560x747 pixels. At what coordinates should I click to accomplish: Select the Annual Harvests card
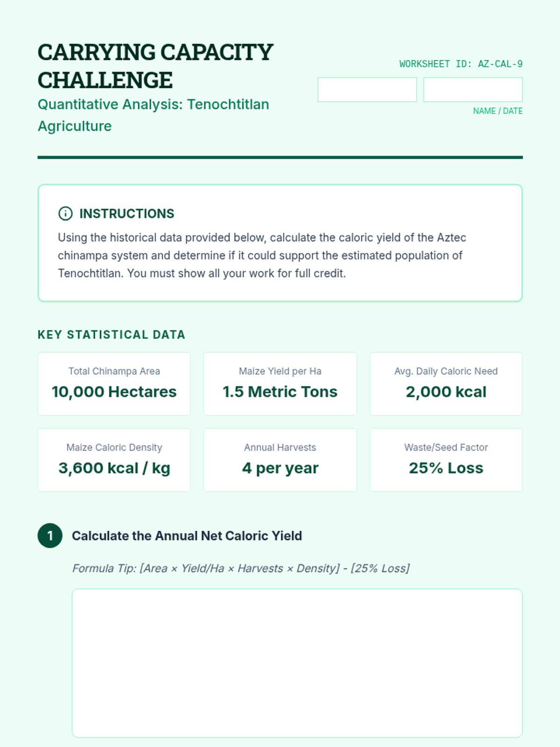(x=280, y=460)
